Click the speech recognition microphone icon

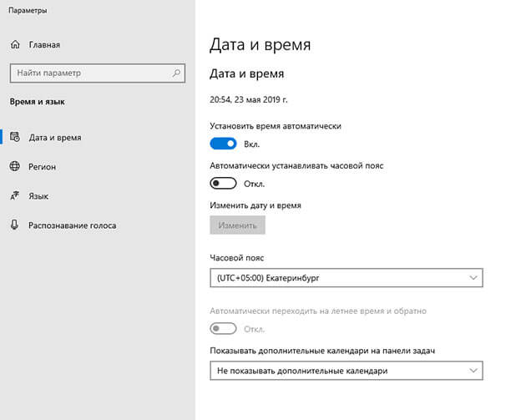coord(14,225)
